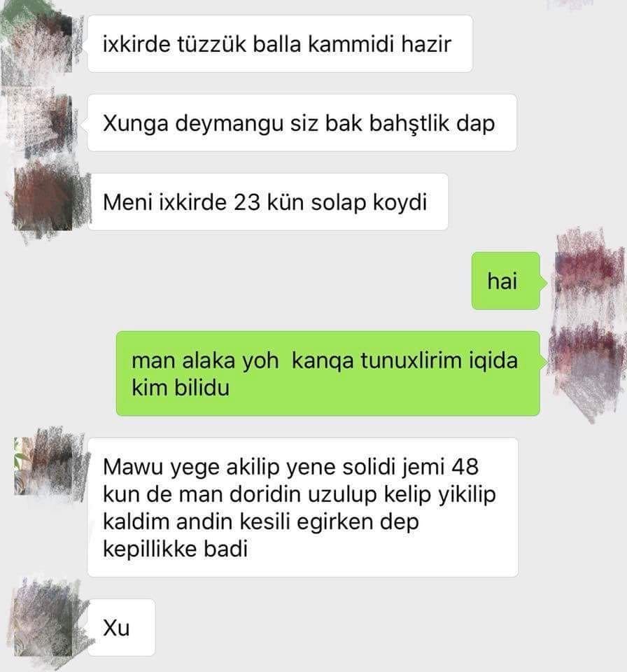Select the green 'hai' message bubble
This screenshot has height=672, width=627.
click(506, 281)
